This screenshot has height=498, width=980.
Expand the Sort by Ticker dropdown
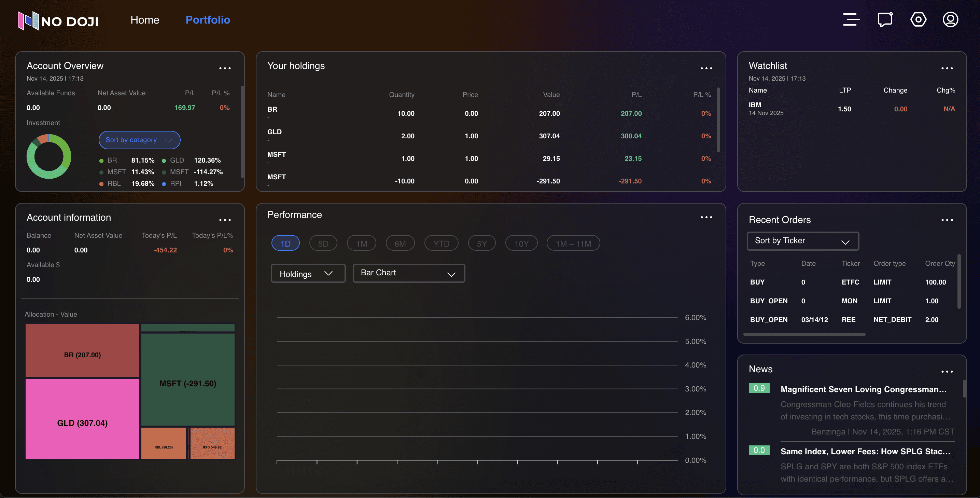803,241
